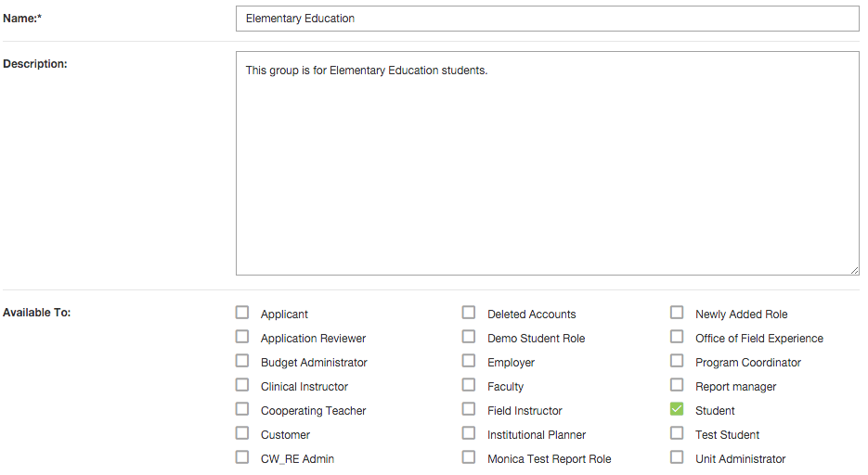Select the Clinical Instructor checkbox

242,385
